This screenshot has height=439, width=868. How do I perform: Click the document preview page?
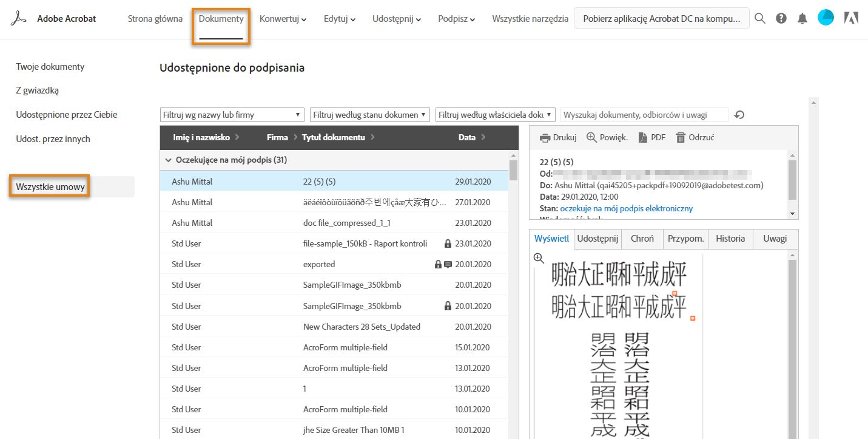pos(619,346)
